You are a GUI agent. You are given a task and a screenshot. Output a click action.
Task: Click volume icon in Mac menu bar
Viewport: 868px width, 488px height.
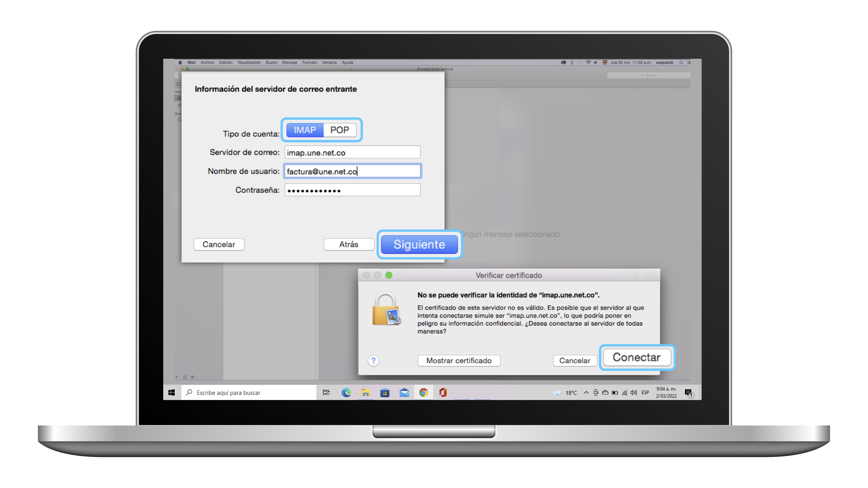[x=596, y=63]
